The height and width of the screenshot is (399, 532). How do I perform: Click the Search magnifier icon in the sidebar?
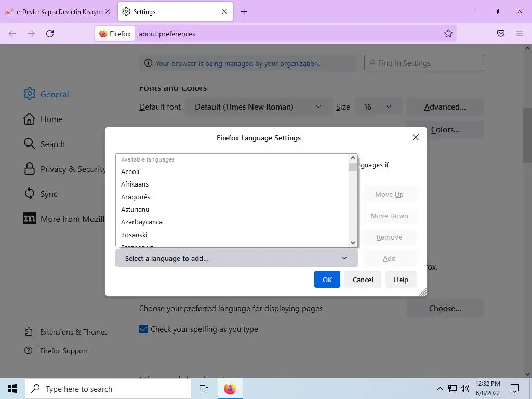30,143
